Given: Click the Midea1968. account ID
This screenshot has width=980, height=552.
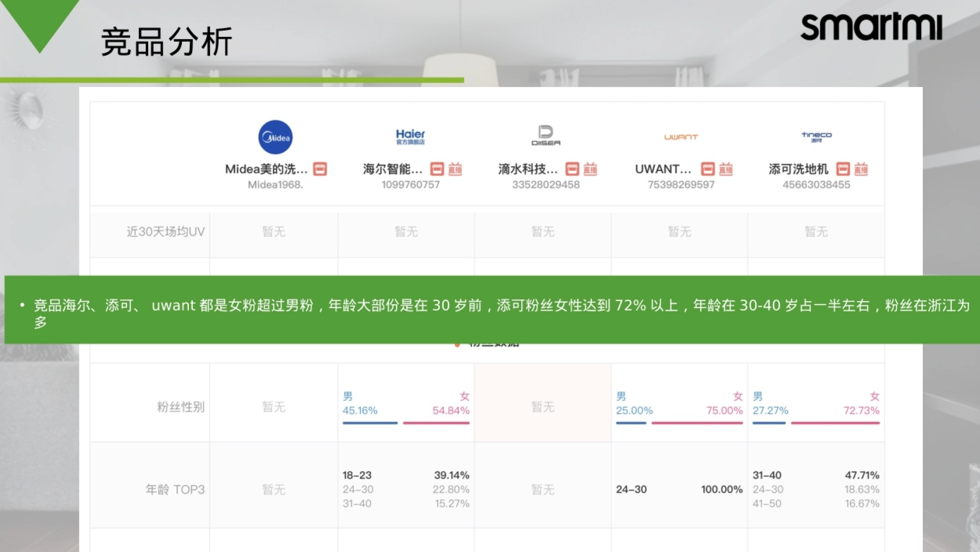Looking at the screenshot, I should tap(275, 185).
